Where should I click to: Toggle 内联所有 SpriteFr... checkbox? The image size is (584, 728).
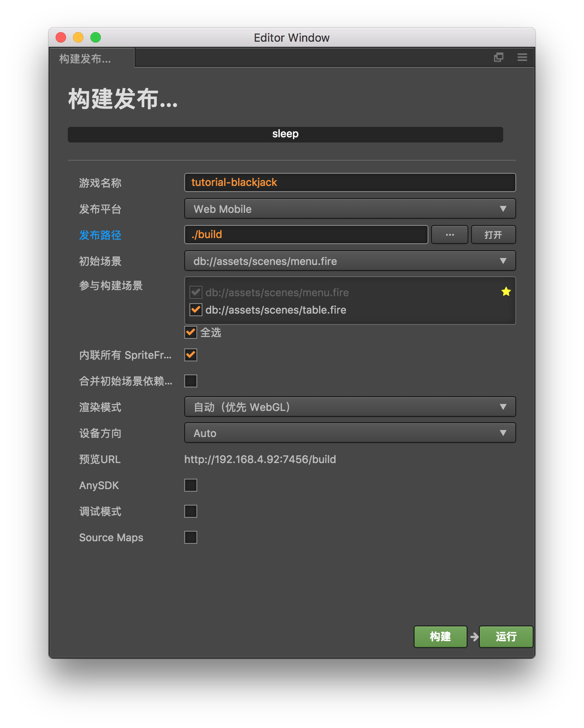[191, 355]
